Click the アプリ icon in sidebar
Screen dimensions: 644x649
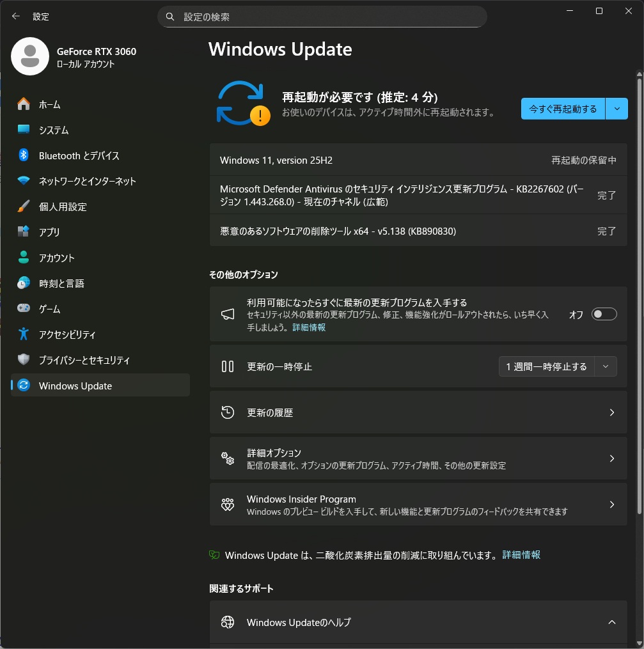click(24, 231)
